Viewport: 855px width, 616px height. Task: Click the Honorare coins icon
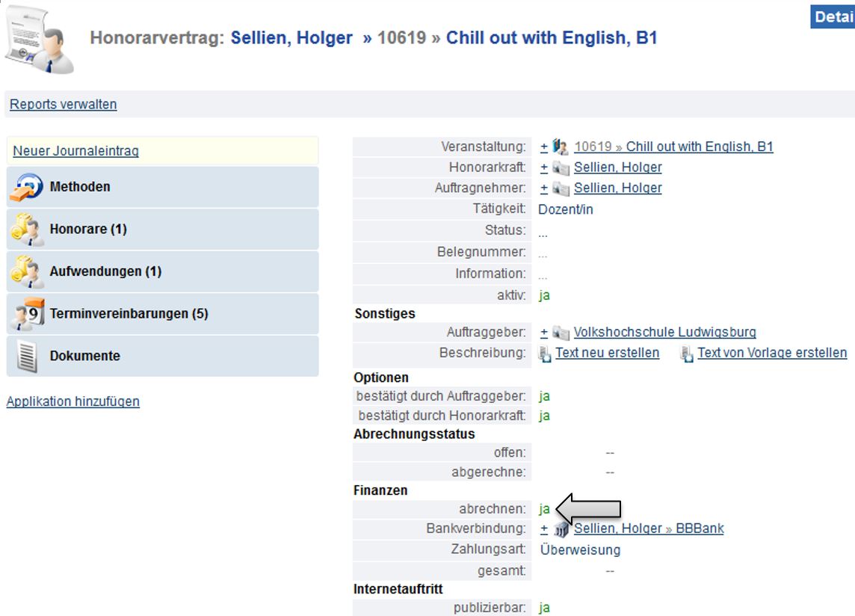coord(27,230)
